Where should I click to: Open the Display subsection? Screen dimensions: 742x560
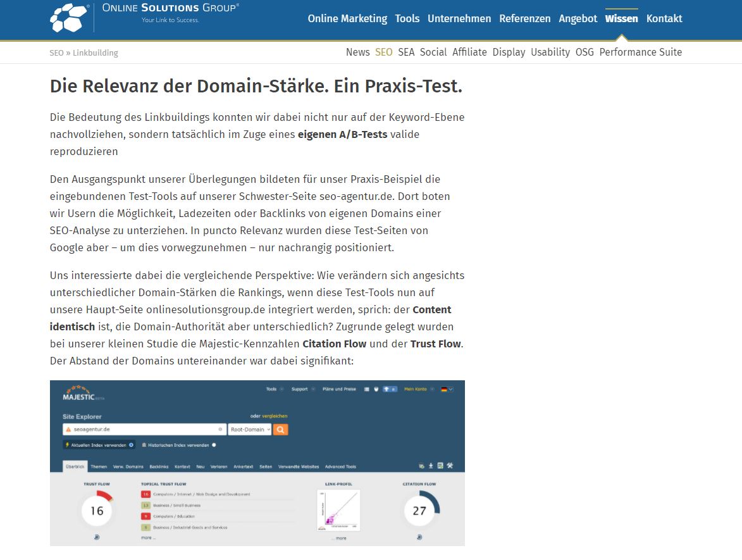coord(509,52)
